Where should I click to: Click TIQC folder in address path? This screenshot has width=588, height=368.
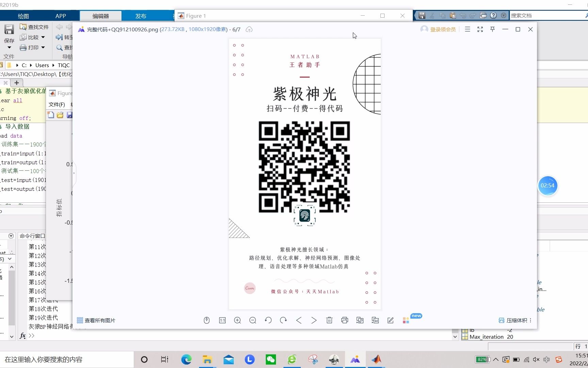(x=64, y=65)
